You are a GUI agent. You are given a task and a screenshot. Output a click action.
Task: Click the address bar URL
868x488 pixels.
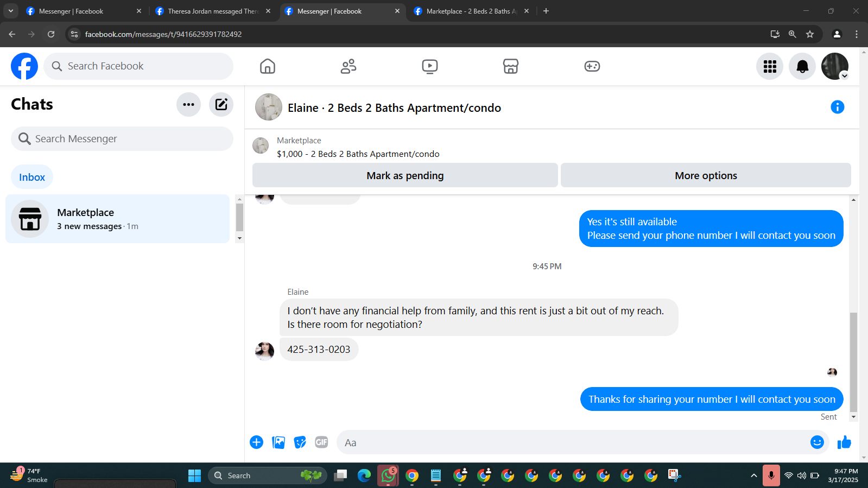[x=163, y=34]
